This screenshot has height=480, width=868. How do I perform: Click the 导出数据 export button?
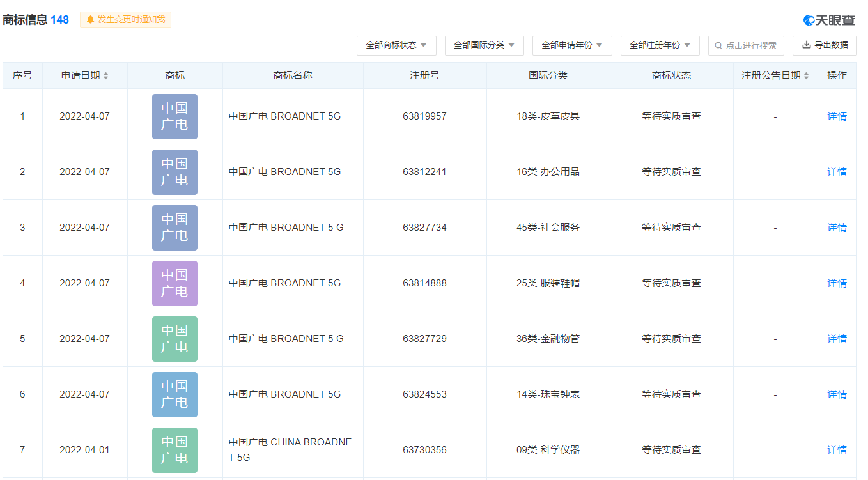(x=825, y=45)
